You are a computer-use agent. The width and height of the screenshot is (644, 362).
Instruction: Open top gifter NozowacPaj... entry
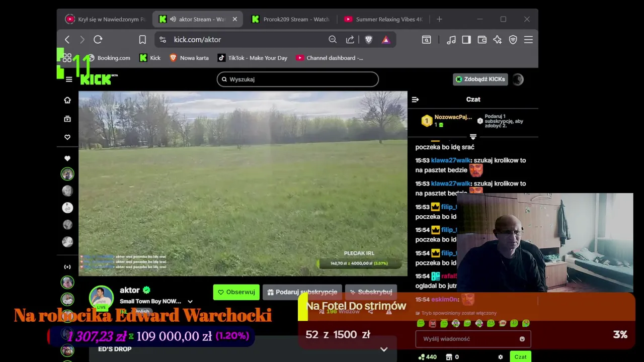447,121
